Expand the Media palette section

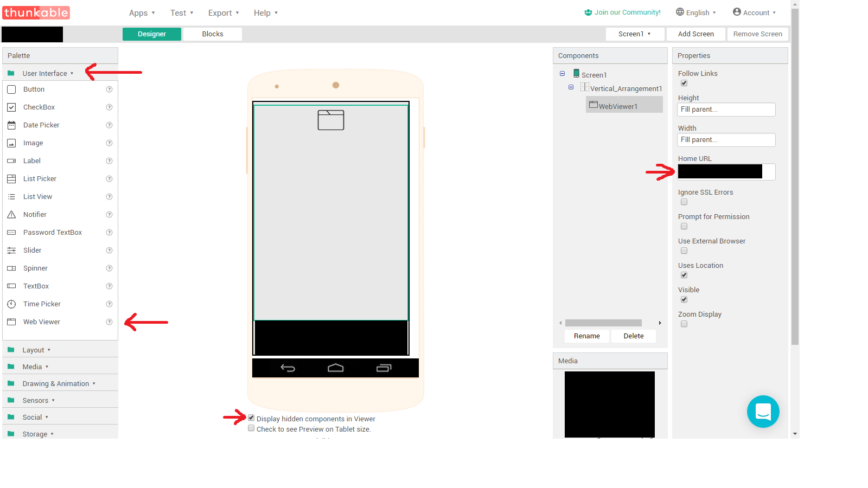60,367
